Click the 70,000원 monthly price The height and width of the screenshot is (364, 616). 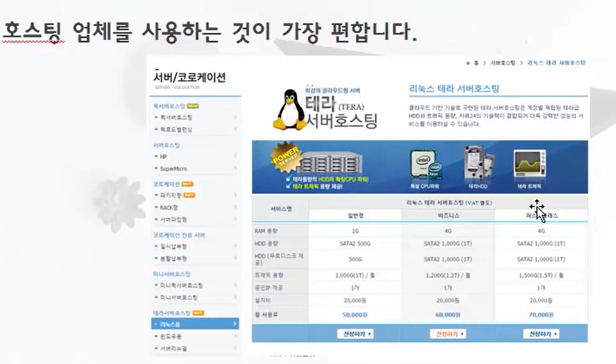pos(541,314)
